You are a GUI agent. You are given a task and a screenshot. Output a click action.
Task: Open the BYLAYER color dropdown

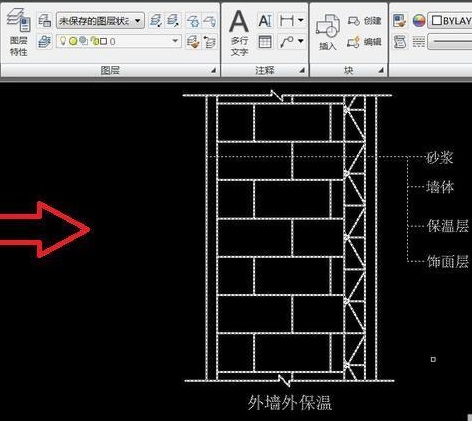point(450,21)
